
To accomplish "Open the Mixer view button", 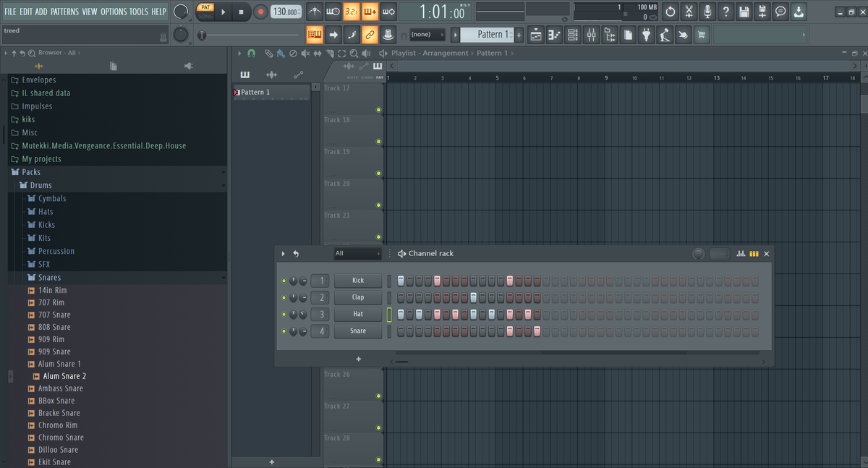I will pos(591,34).
